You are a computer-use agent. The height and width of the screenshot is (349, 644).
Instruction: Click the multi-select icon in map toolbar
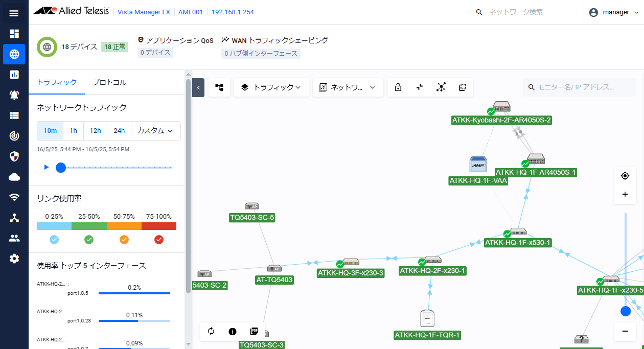coord(463,87)
